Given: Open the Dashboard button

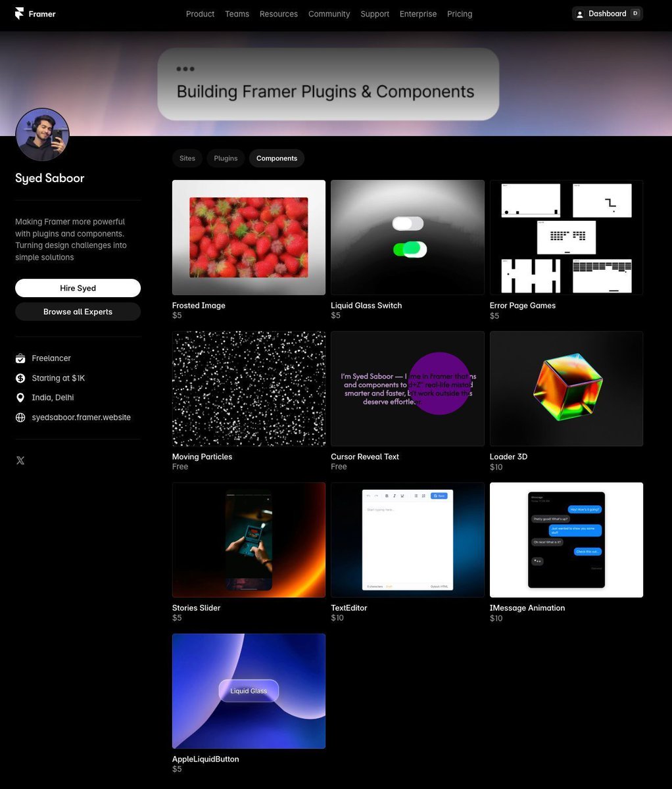Looking at the screenshot, I should coord(607,14).
